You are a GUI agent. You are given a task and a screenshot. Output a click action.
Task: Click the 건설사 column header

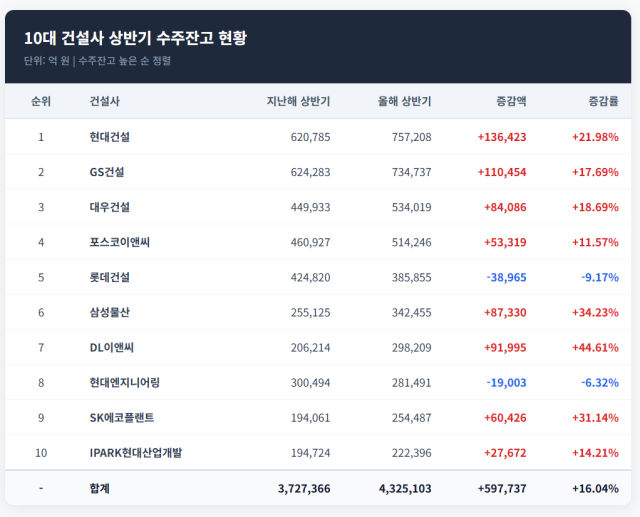105,101
